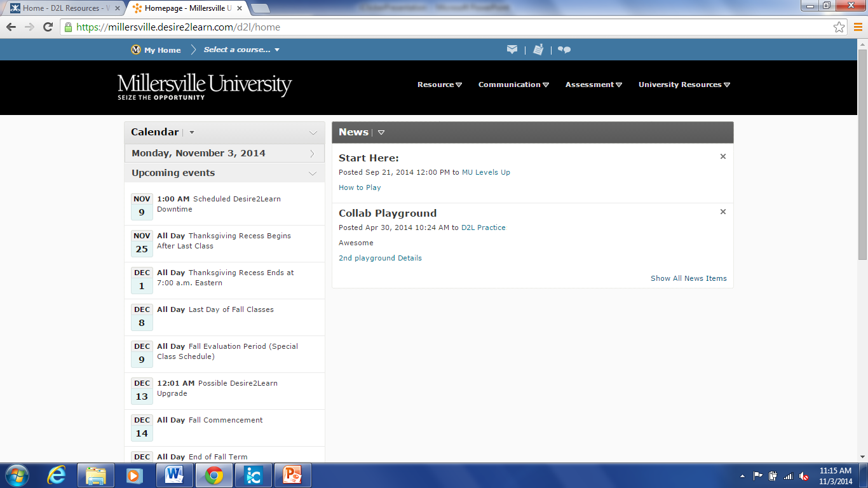Open Last Day of Fall Classes event

click(215, 309)
